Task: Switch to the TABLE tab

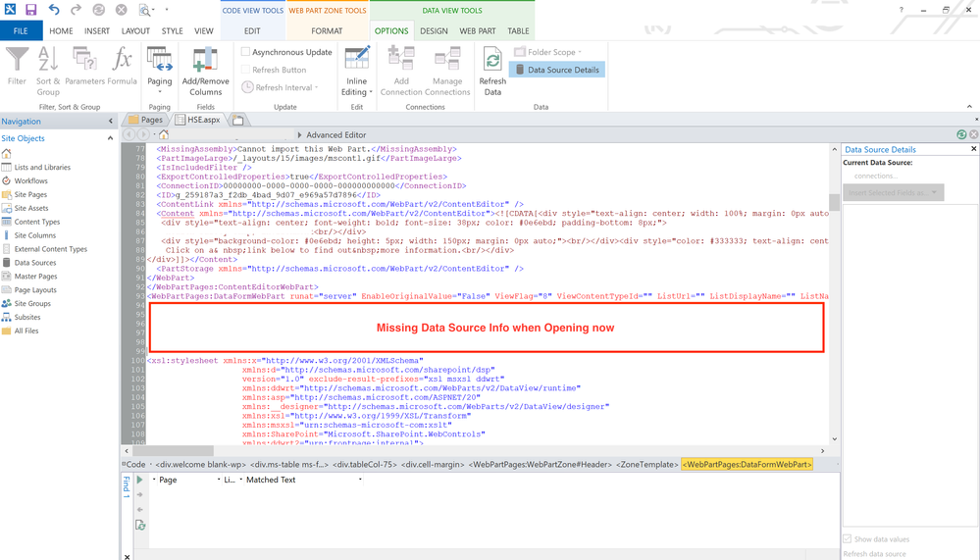Action: tap(518, 30)
